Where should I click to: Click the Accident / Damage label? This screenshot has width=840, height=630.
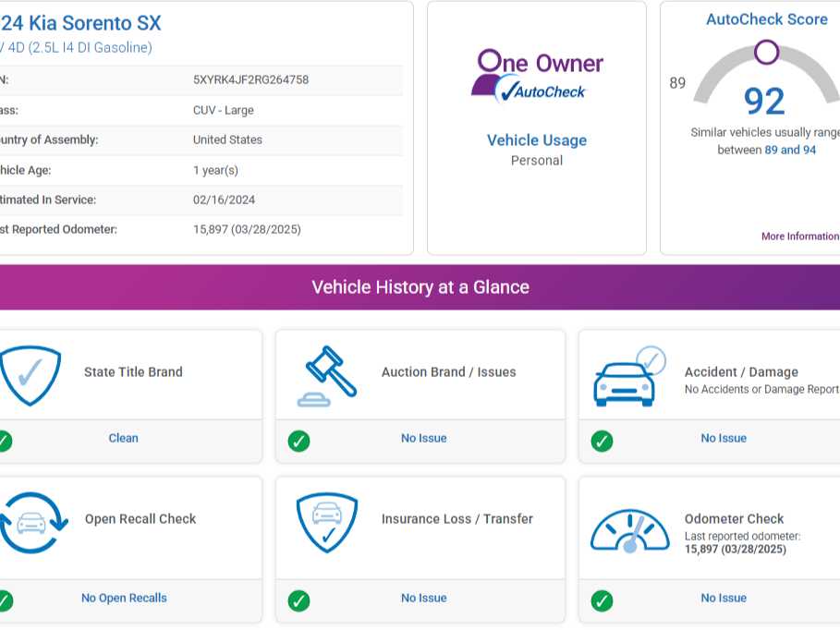pos(741,371)
